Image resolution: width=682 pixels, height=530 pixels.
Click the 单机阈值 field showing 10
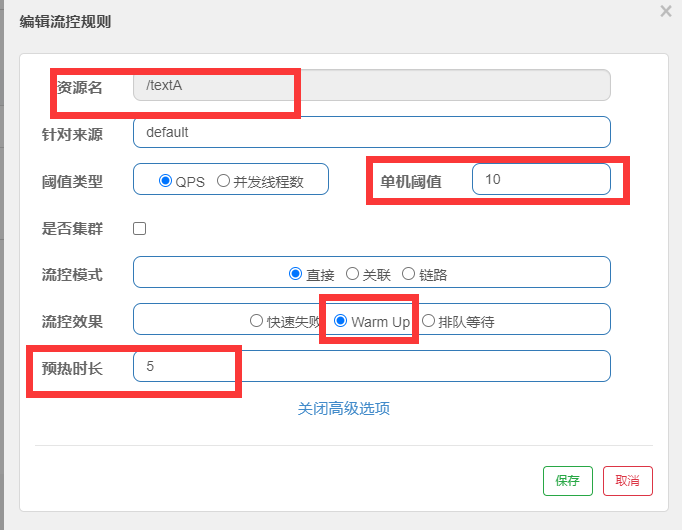coord(542,179)
